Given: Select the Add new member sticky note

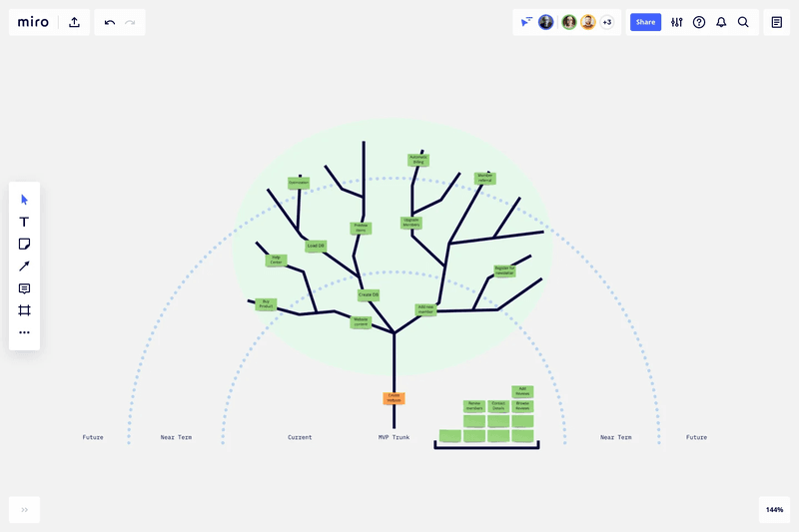Looking at the screenshot, I should 426,309.
